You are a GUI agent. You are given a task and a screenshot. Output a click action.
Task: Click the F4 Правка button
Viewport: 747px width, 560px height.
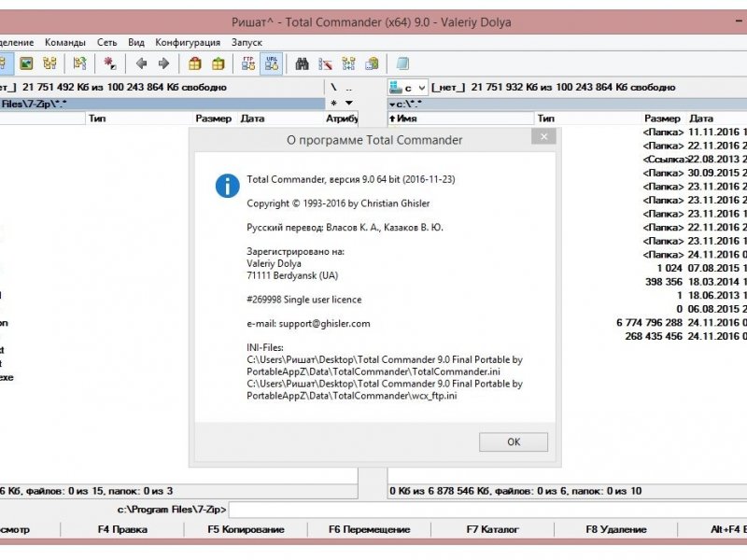pyautogui.click(x=122, y=529)
